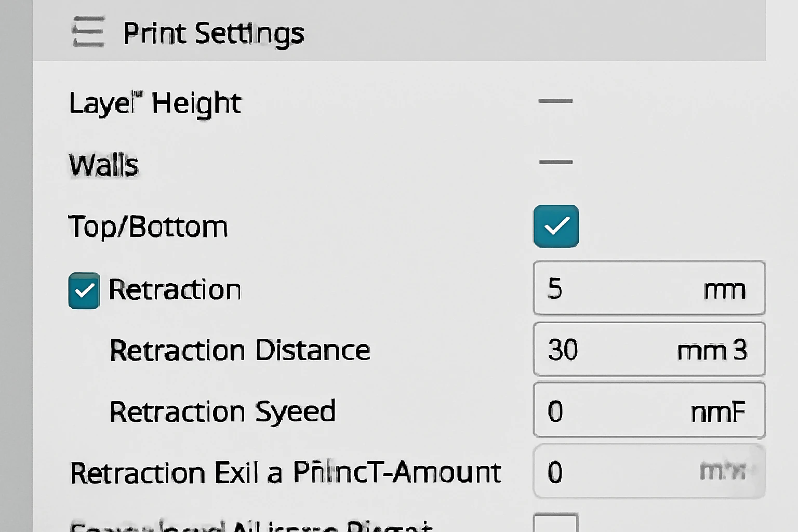This screenshot has width=798, height=532.
Task: Expand the Walls settings category
Action: tap(104, 165)
